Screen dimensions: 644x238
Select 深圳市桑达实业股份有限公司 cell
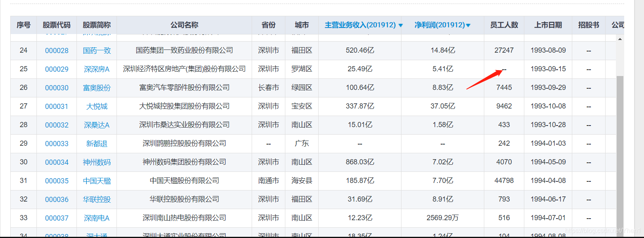pos(184,125)
